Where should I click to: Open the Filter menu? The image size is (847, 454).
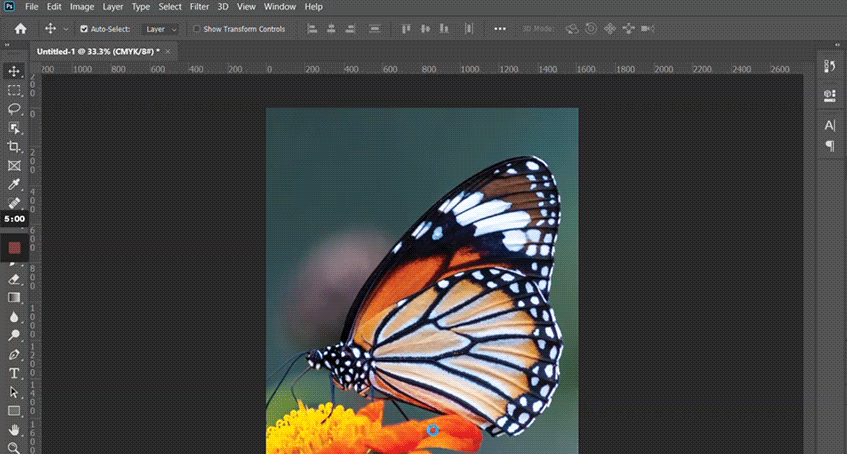click(x=199, y=7)
